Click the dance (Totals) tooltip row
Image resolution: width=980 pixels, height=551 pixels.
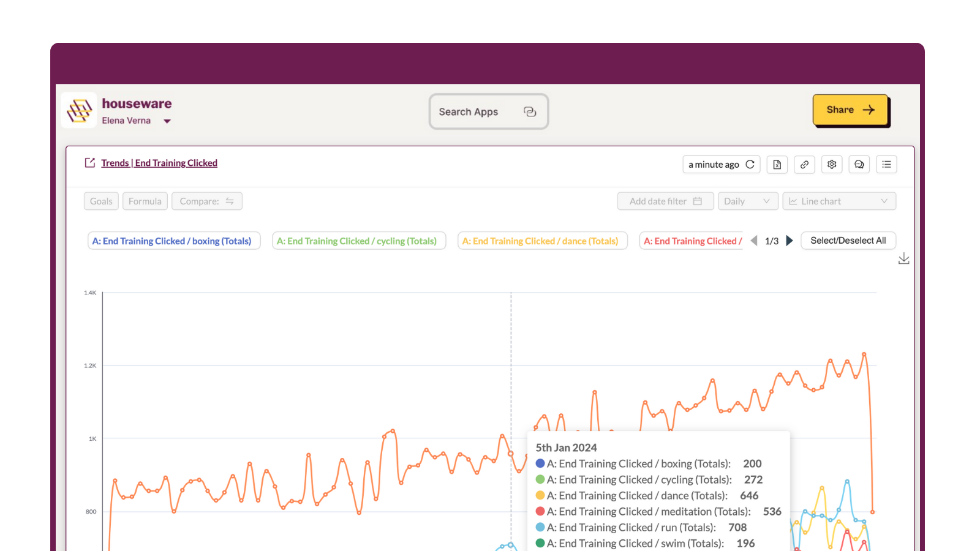coord(647,495)
